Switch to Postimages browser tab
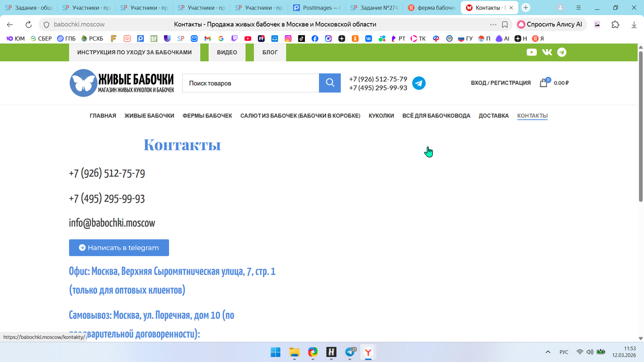The width and height of the screenshot is (644, 362). click(x=317, y=8)
